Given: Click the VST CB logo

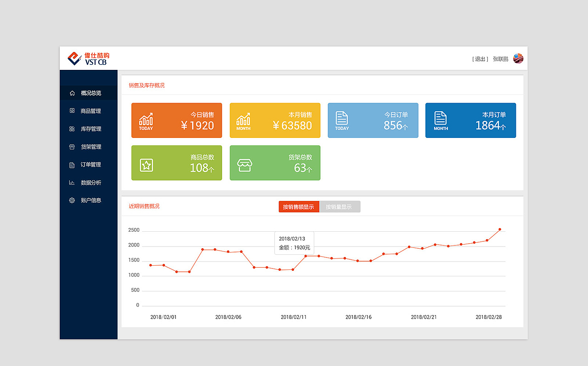Looking at the screenshot, I should click(x=89, y=58).
